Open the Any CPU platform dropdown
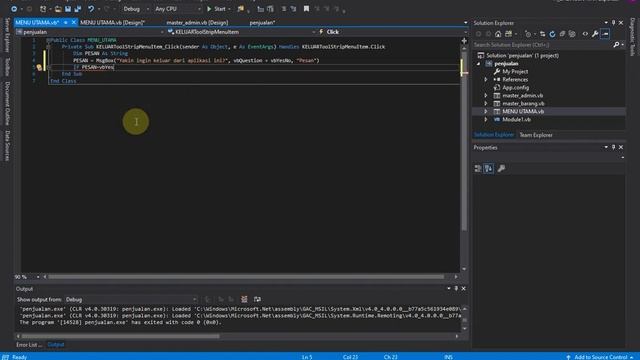The height and width of the screenshot is (360, 640). point(178,9)
